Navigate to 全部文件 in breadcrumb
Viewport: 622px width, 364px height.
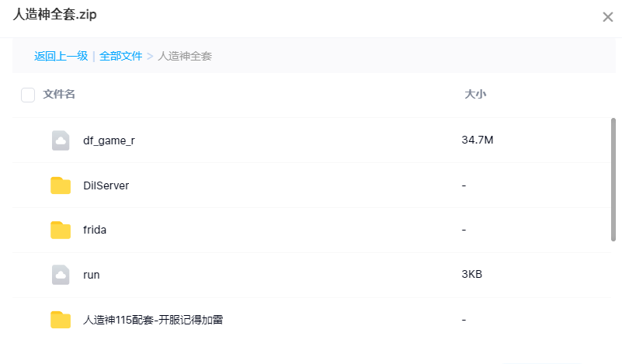pyautogui.click(x=120, y=56)
